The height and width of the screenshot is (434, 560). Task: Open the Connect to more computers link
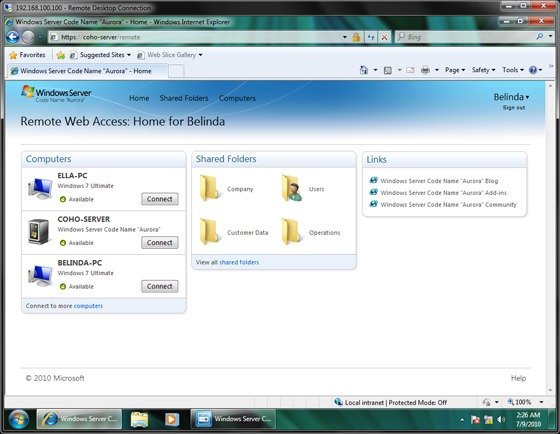(88, 306)
